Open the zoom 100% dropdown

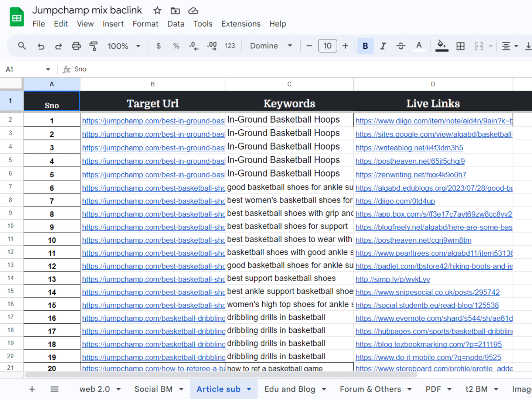coord(124,46)
